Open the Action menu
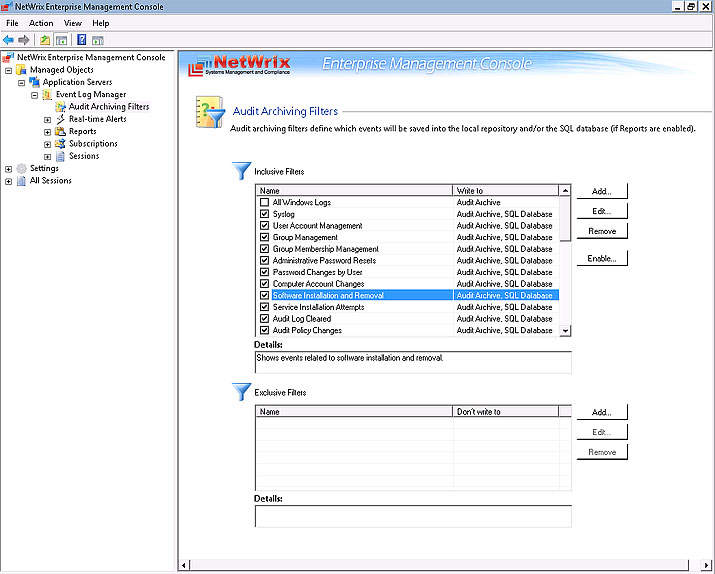The height and width of the screenshot is (574, 715). pos(41,23)
